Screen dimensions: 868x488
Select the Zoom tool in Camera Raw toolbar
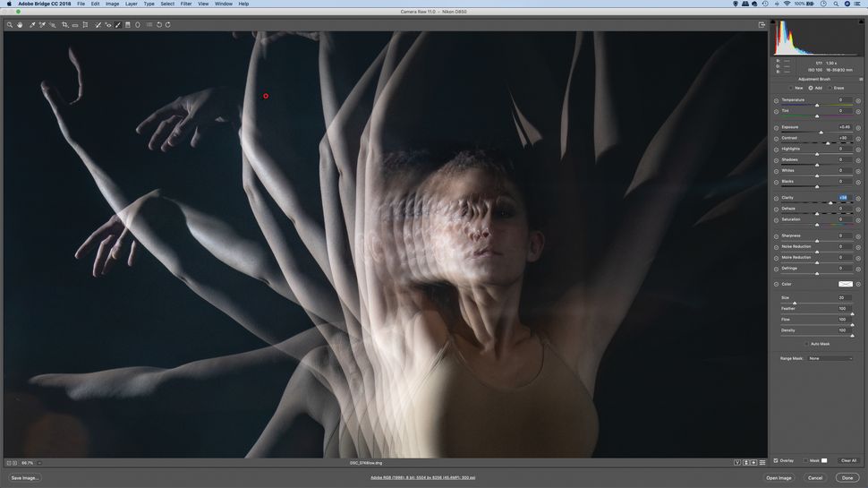click(x=10, y=25)
